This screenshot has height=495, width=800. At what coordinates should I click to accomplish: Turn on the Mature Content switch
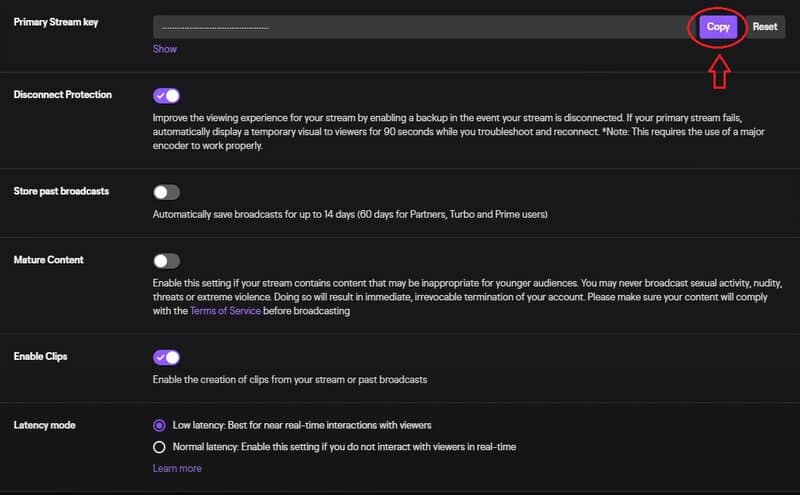coord(166,261)
